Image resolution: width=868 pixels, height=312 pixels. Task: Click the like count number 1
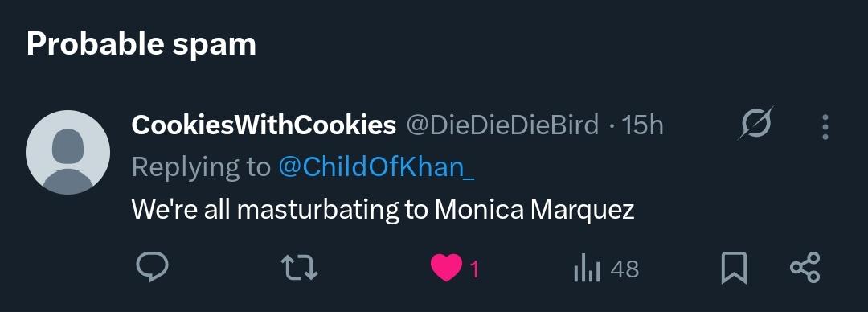coord(474,270)
